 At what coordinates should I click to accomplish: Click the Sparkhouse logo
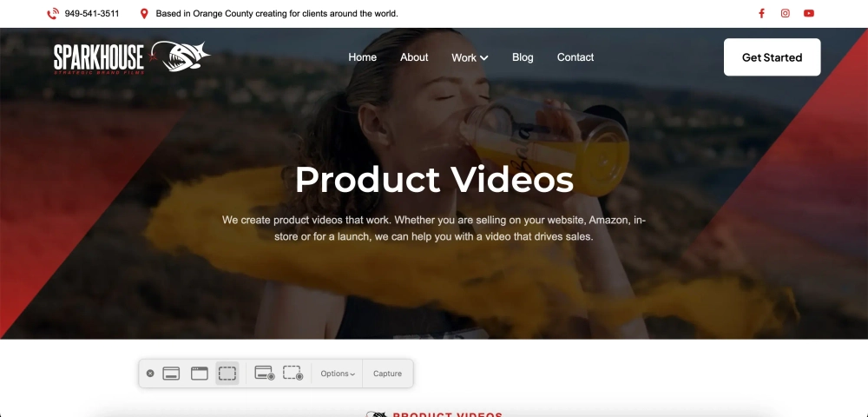pyautogui.click(x=132, y=57)
